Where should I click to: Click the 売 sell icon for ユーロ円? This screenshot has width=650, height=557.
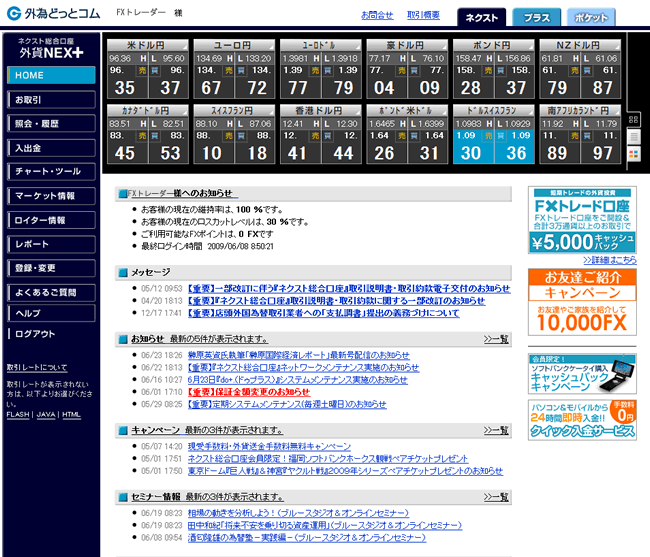[229, 71]
